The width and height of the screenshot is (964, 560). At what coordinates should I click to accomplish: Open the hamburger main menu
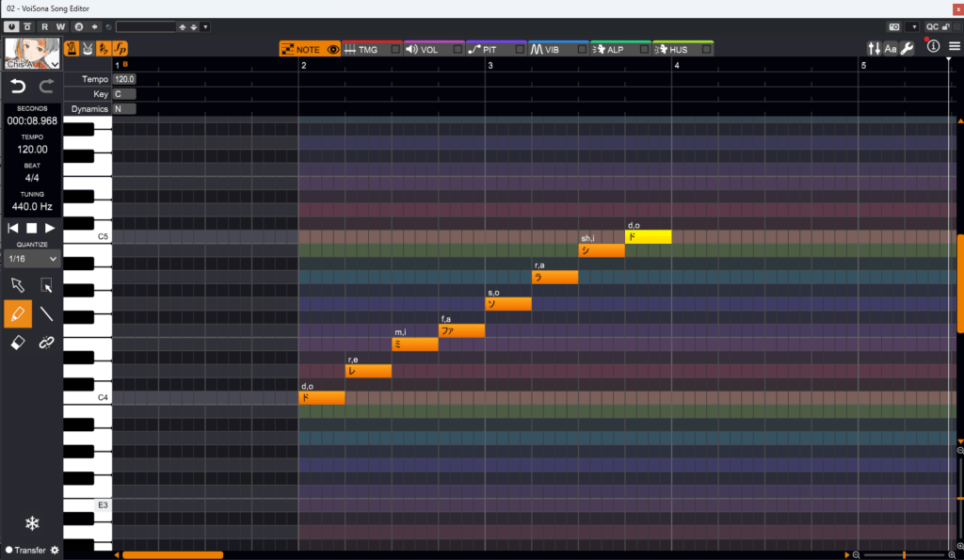(x=955, y=47)
